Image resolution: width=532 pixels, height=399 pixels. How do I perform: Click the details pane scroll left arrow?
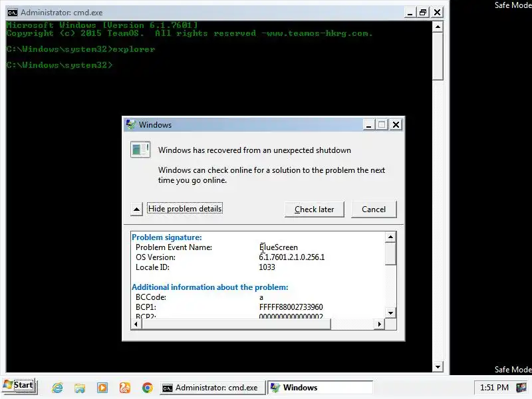[136, 324]
